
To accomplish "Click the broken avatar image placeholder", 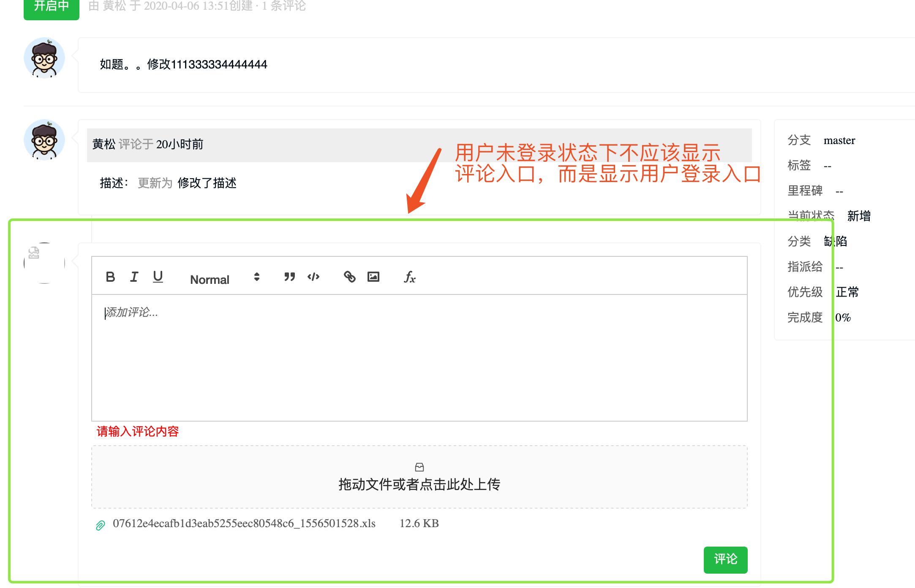I will tap(44, 262).
